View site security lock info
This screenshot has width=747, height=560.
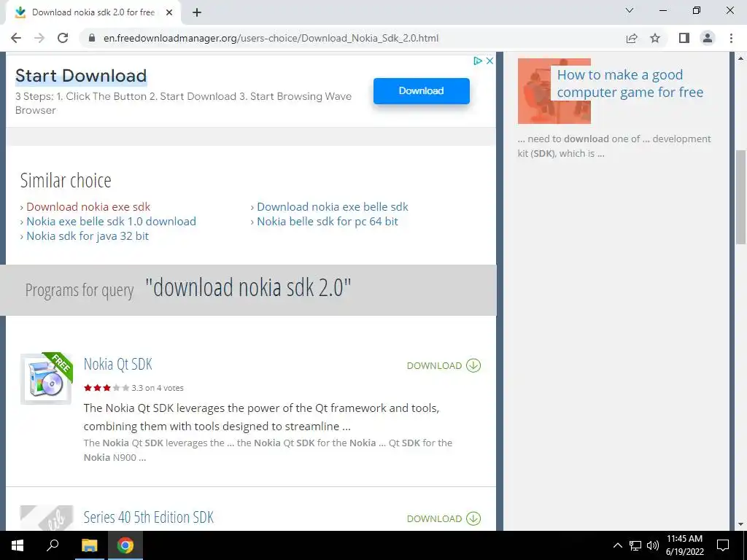pyautogui.click(x=92, y=38)
